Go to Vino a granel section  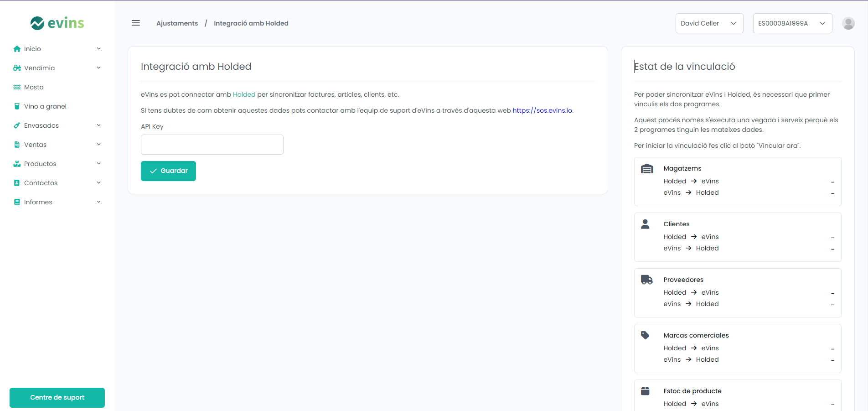click(57, 106)
